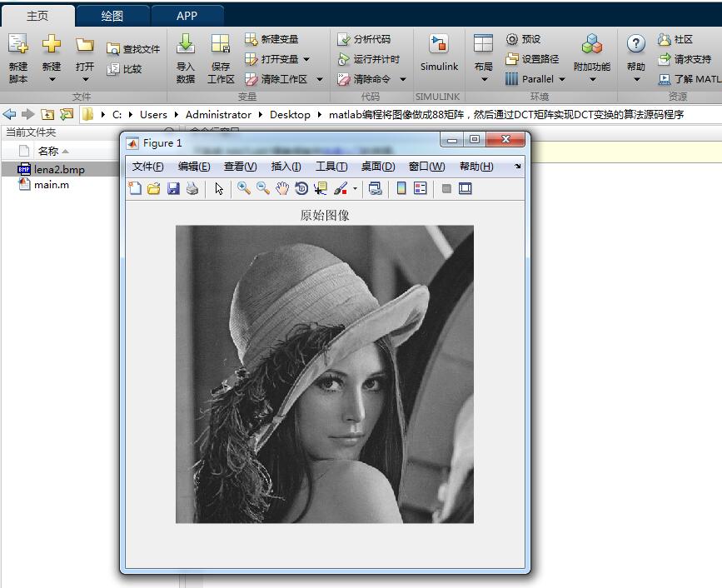Screen dimensions: 722x588
Task: Toggle the Zoom In tool
Action: 244,188
